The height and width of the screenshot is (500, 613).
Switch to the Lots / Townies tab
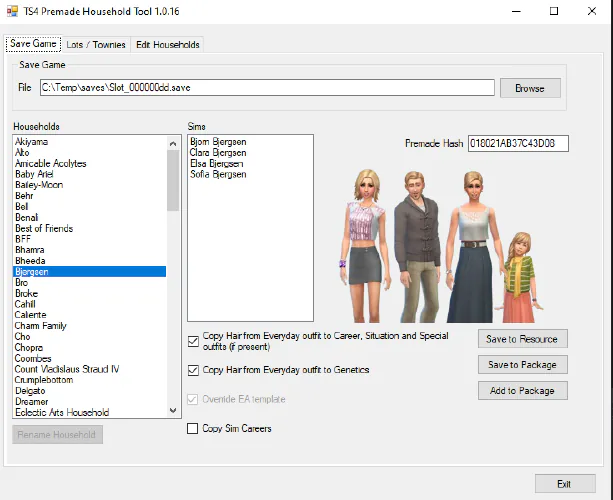tap(96, 45)
